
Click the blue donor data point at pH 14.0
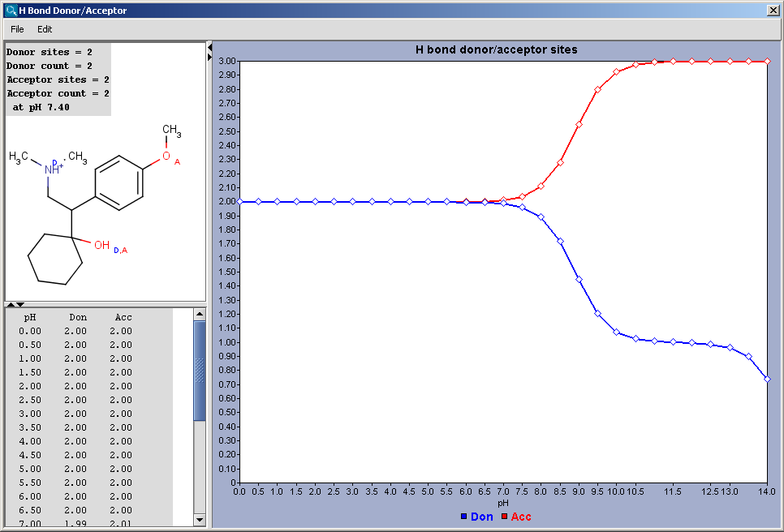(x=767, y=379)
